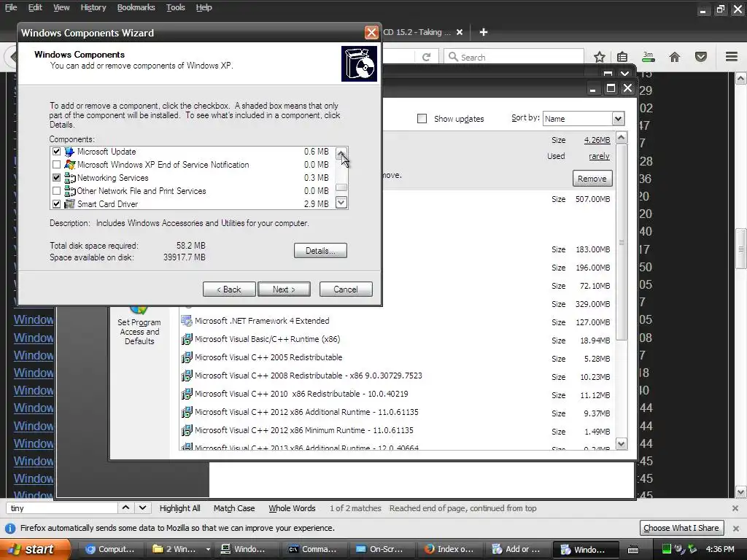Switch to On-Screen Keyboard taskbar item

(381, 549)
